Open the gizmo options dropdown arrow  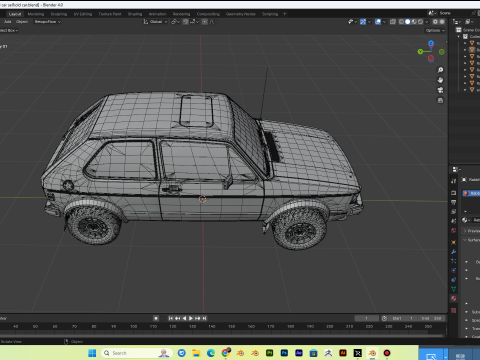(369, 22)
